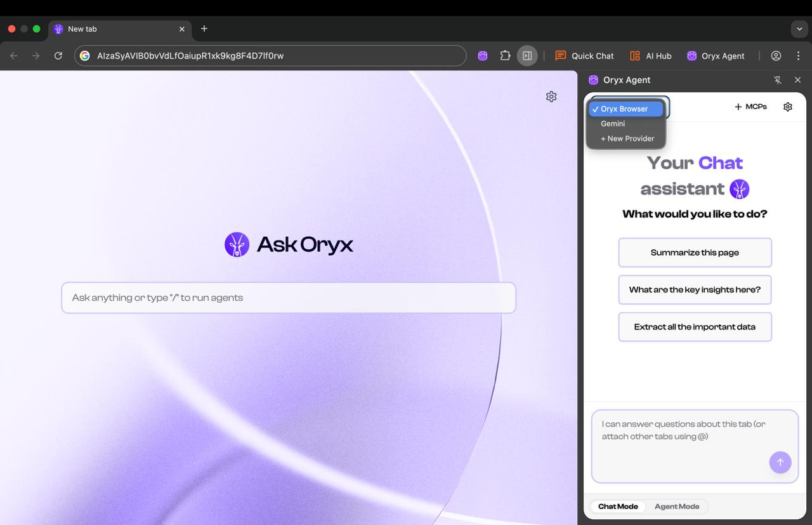Click the send arrow button
This screenshot has height=525, width=812.
780,462
